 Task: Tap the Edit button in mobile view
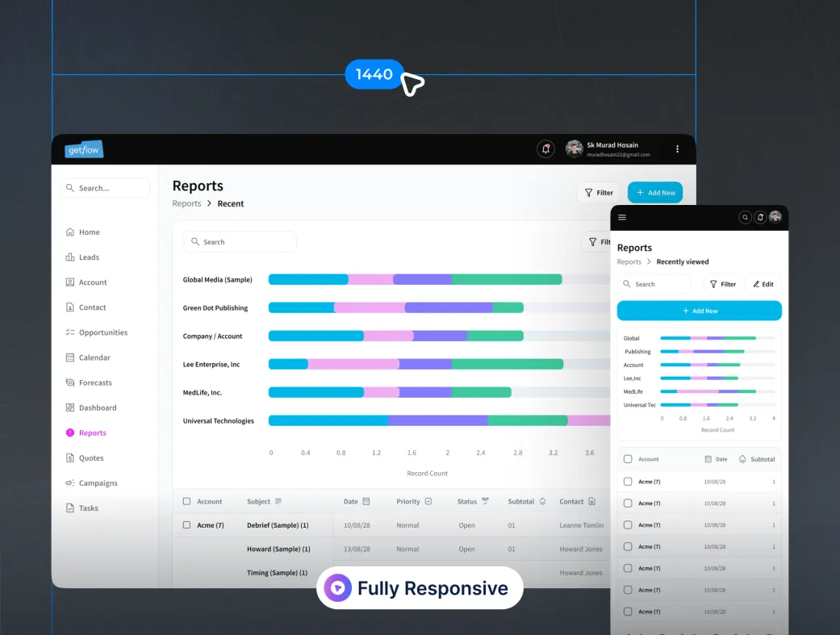[763, 285]
